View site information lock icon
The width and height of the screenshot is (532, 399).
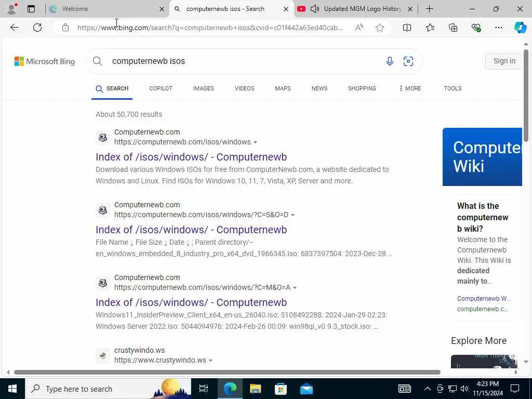pyautogui.click(x=65, y=28)
